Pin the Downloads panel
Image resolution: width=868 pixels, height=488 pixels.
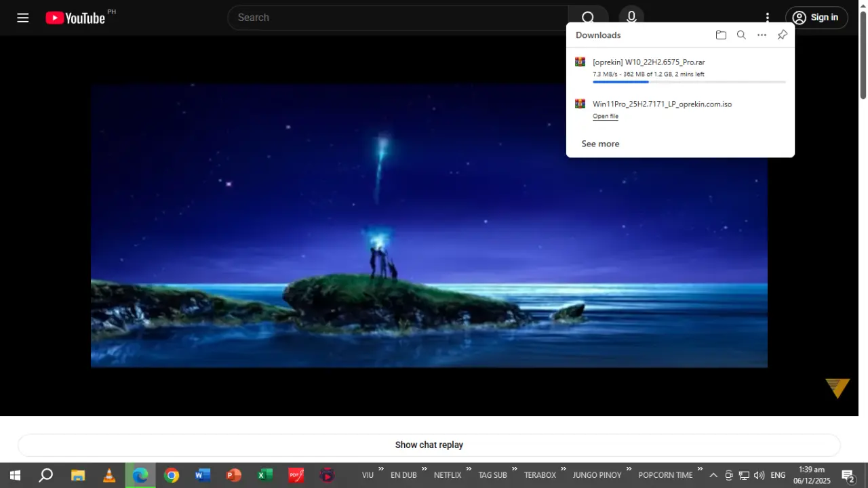782,35
